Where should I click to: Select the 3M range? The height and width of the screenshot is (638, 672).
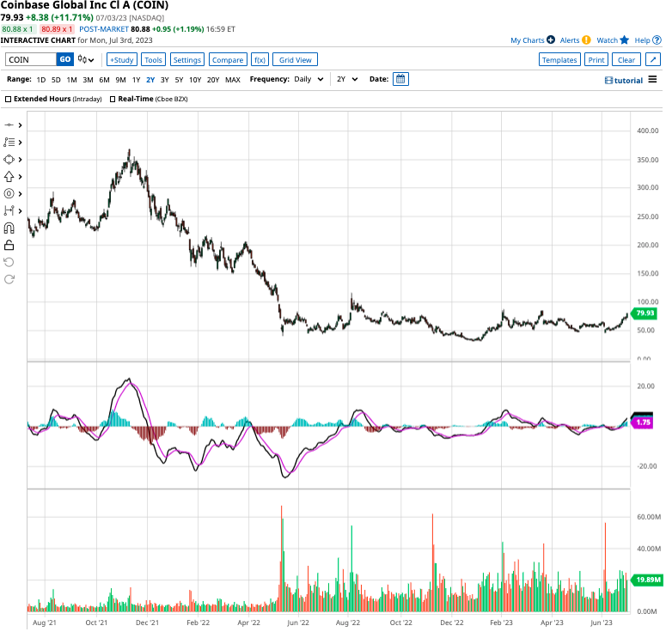click(x=88, y=80)
